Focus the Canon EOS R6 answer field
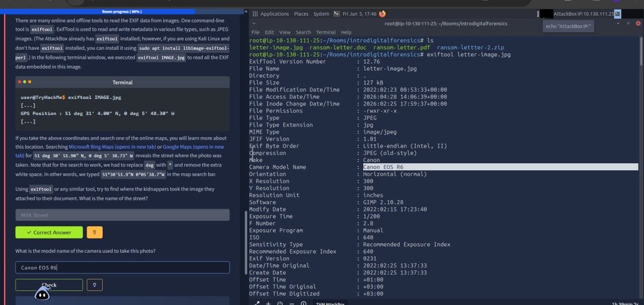This screenshot has width=644, height=305. 122,267
